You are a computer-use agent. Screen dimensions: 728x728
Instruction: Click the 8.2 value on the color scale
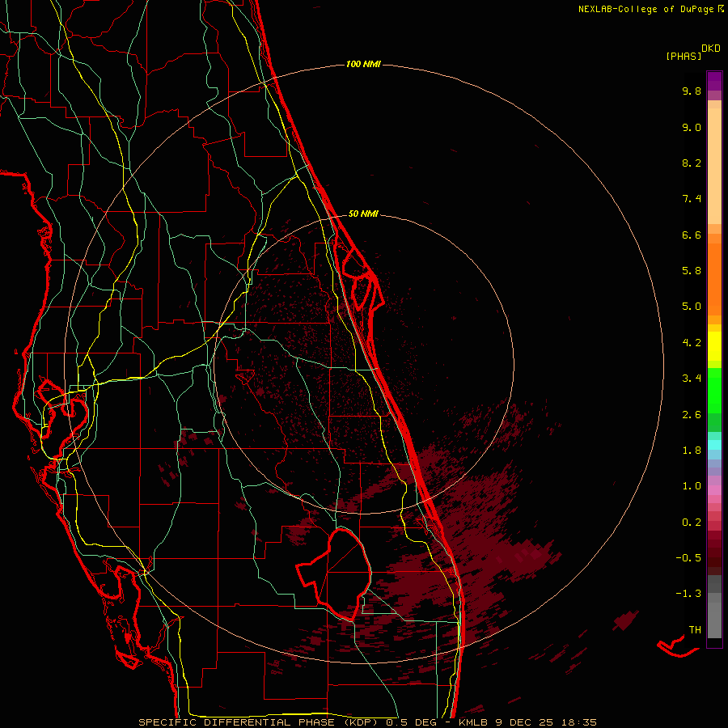[x=692, y=163]
